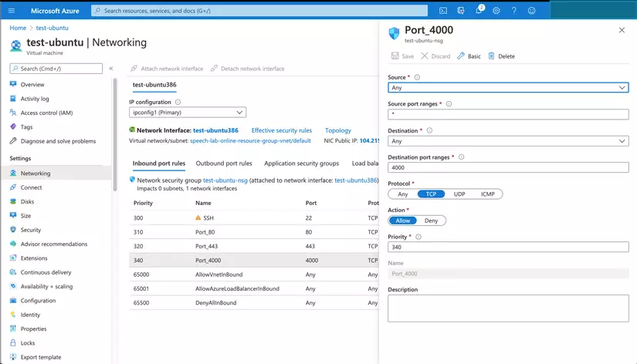Set Protocol to TCP
The width and height of the screenshot is (637, 364).
431,194
